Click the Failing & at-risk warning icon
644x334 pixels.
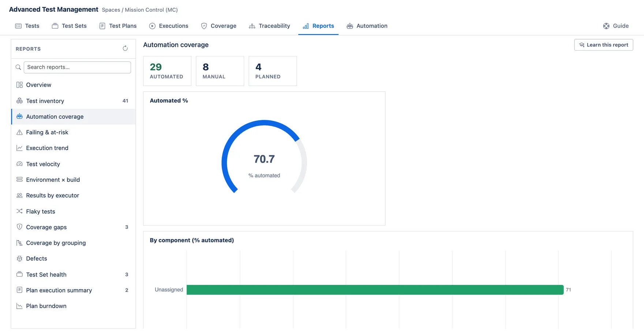tap(19, 132)
